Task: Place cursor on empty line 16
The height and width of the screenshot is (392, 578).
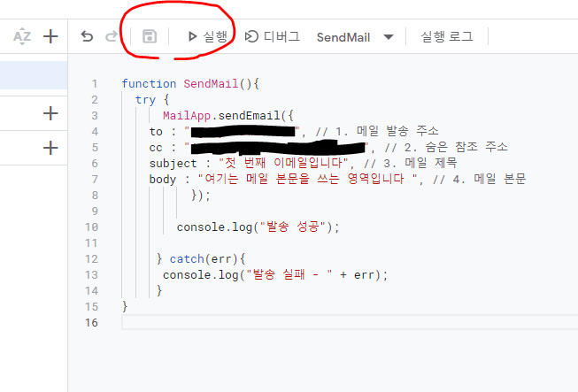Action: 350,322
